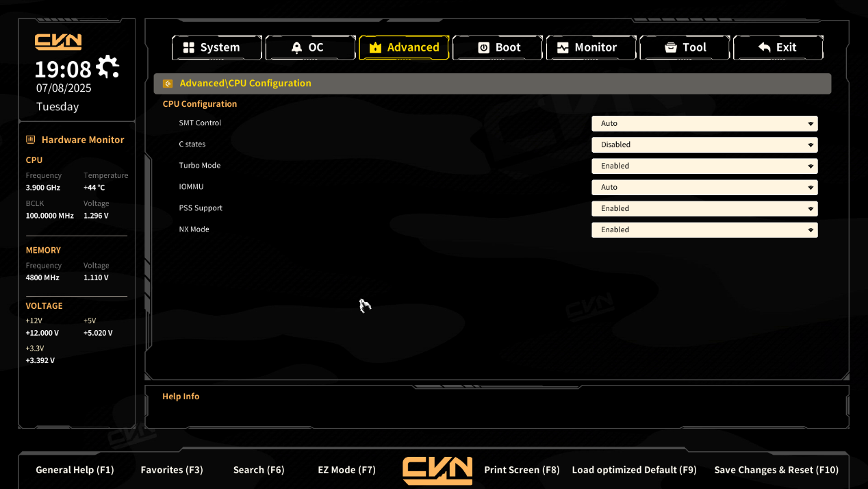
Task: Expand the PSS Support dropdown
Action: 704,209
